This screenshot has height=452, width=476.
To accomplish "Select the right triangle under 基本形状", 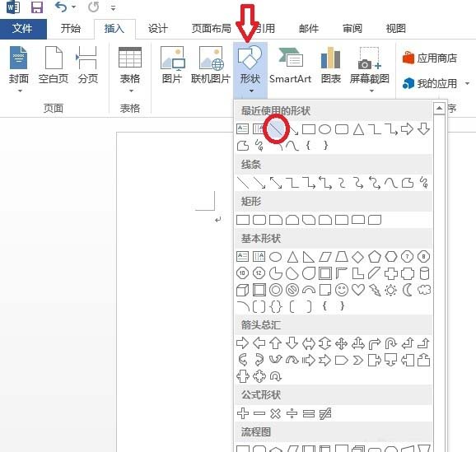I will tap(309, 257).
